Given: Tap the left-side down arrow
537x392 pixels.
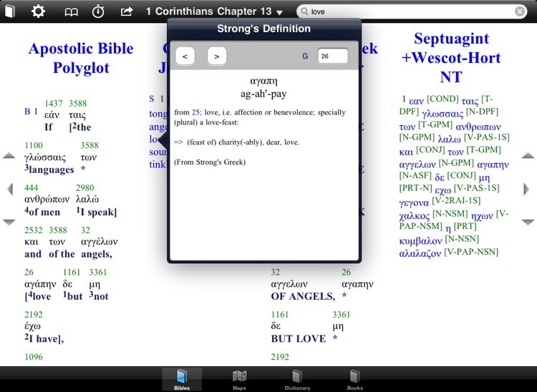Looking at the screenshot, I should click(x=9, y=222).
